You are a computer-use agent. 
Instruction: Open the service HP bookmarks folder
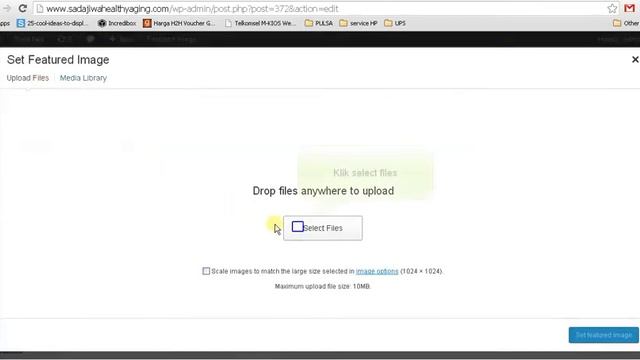pos(358,23)
